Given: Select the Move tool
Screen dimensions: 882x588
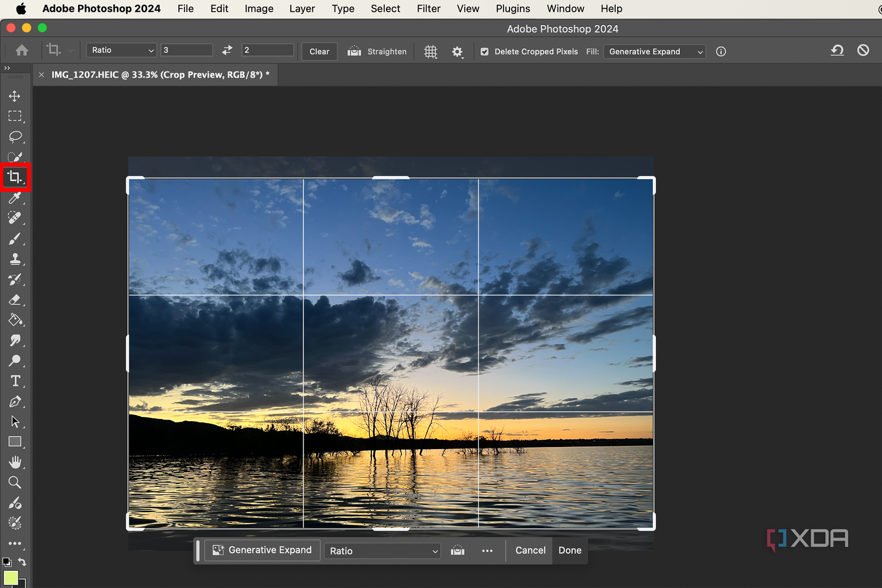Looking at the screenshot, I should [15, 96].
